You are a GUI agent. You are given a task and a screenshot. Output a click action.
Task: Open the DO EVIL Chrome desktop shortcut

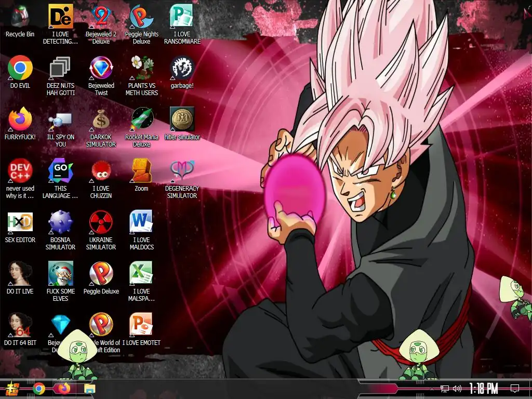click(x=20, y=72)
